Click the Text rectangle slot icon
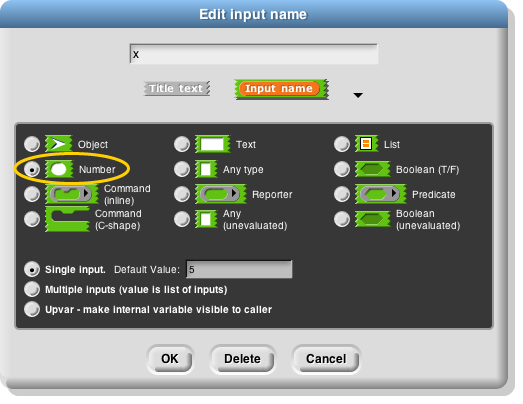 pos(212,144)
